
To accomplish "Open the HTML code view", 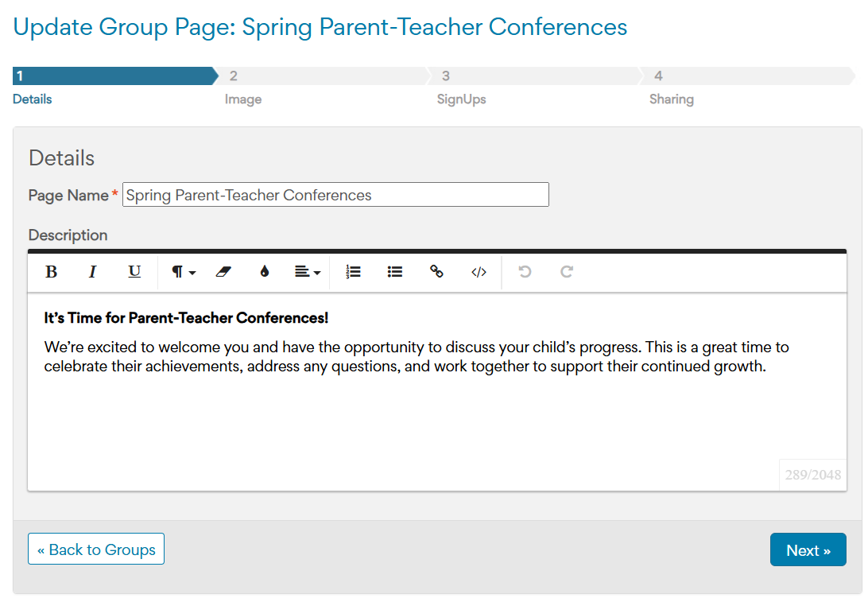I will point(479,272).
